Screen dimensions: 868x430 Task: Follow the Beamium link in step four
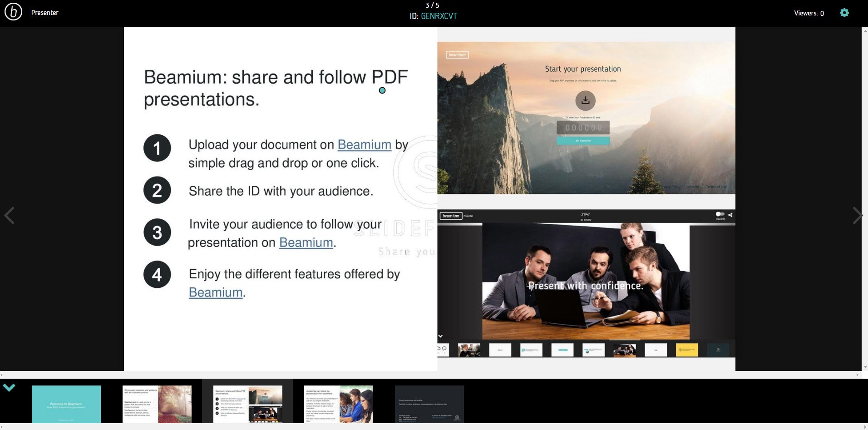click(216, 292)
